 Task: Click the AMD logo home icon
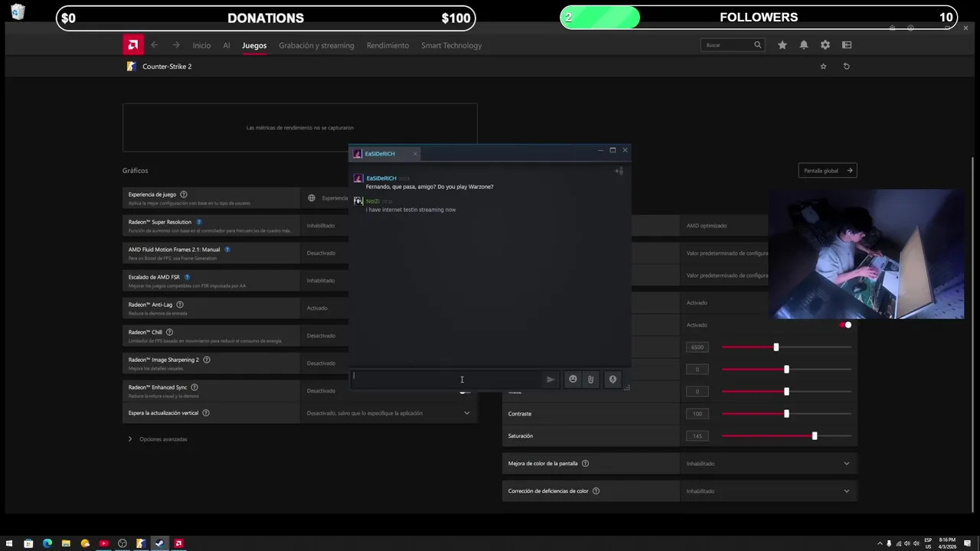click(133, 45)
